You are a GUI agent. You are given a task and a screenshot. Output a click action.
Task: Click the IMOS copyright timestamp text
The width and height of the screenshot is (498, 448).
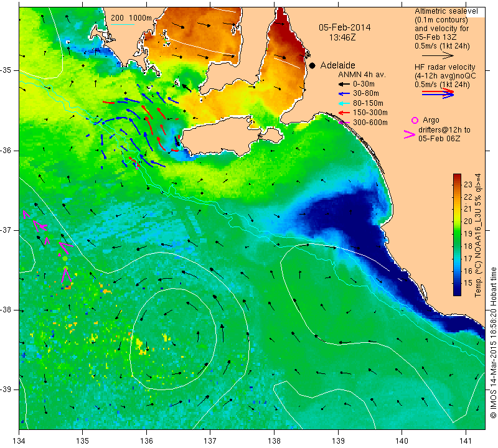point(493,343)
